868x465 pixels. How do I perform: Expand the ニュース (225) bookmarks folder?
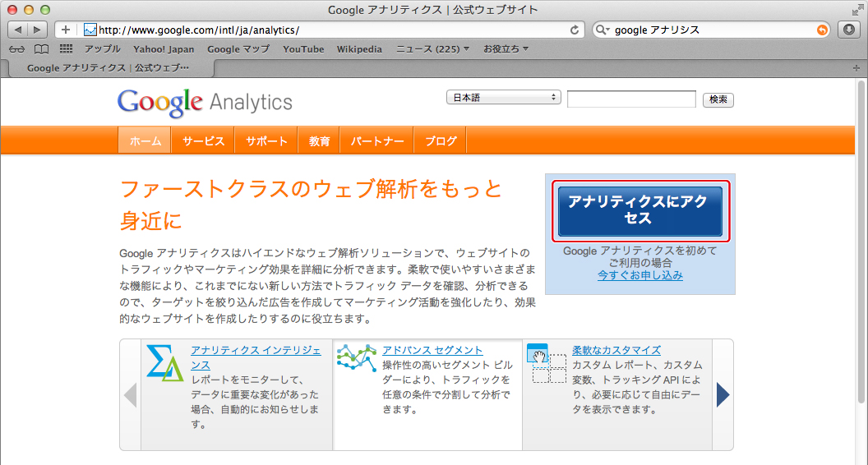(x=432, y=49)
